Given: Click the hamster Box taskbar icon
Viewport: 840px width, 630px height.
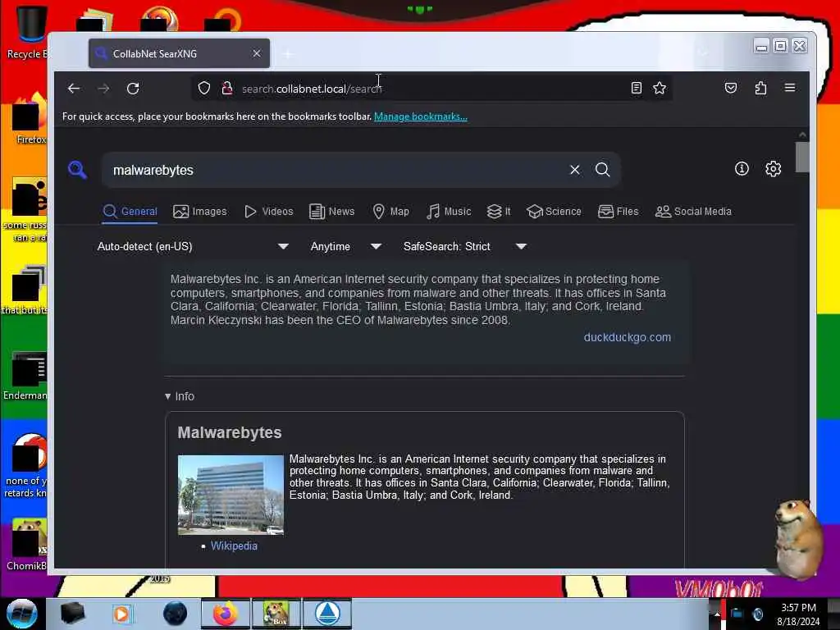Looking at the screenshot, I should (276, 614).
